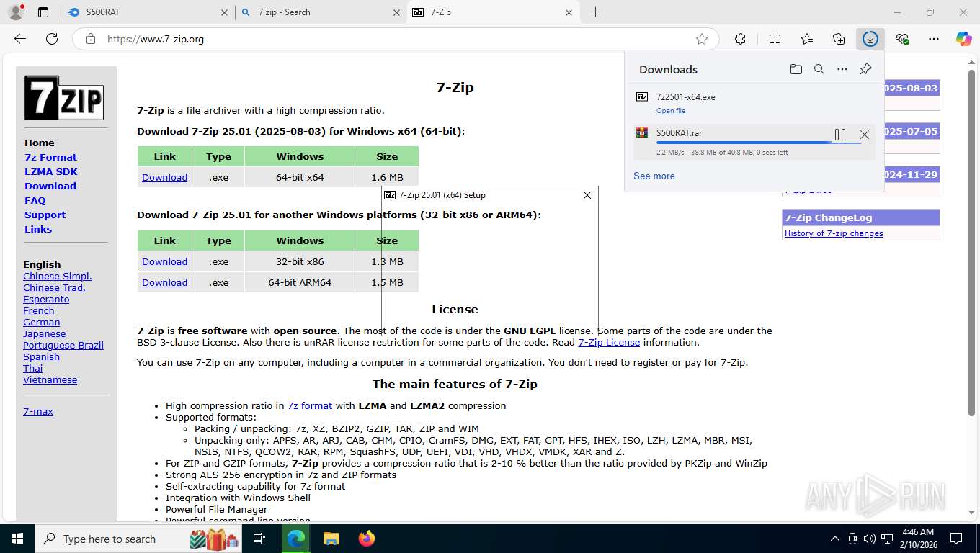
Task: Toggle split screen view icon
Action: 775,39
